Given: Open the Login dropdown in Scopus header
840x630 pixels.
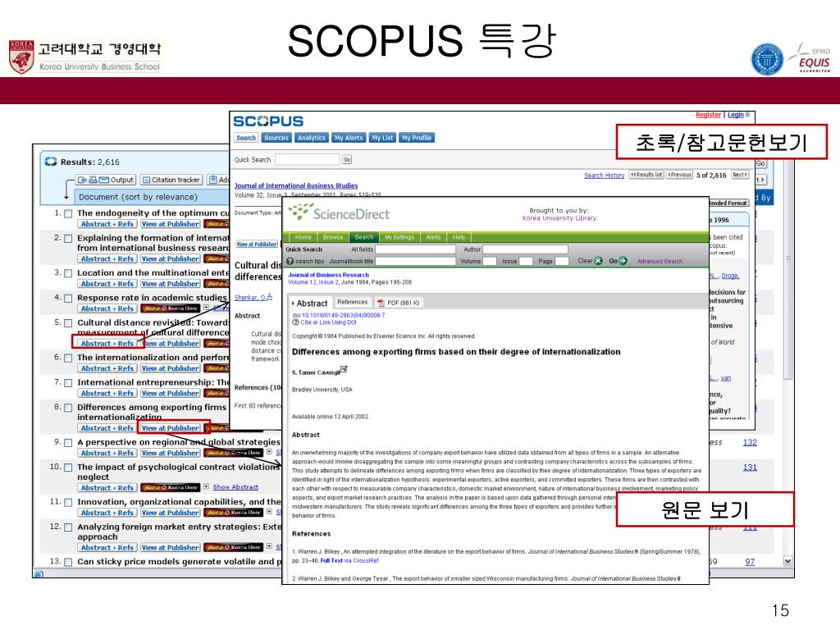Looking at the screenshot, I should pos(747,115).
